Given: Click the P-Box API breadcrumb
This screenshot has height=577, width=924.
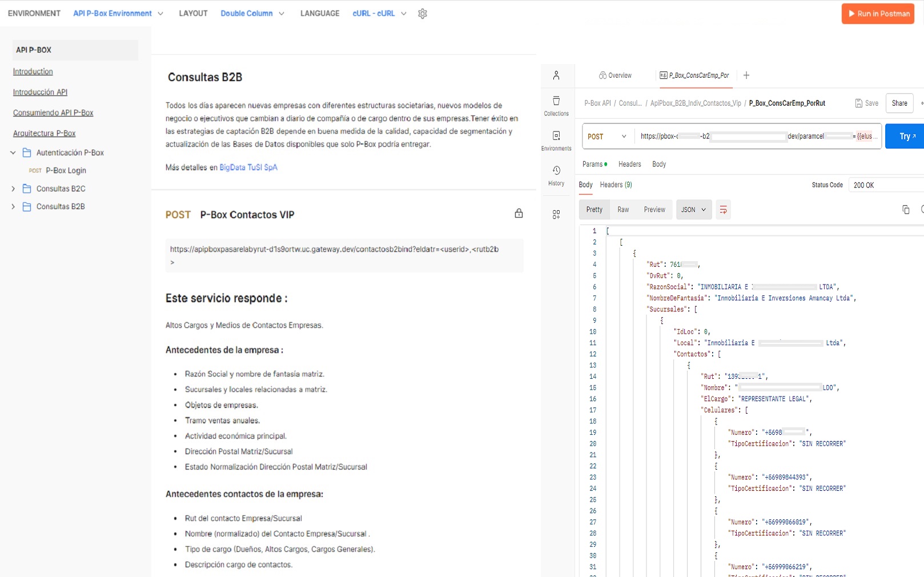Looking at the screenshot, I should [x=597, y=103].
